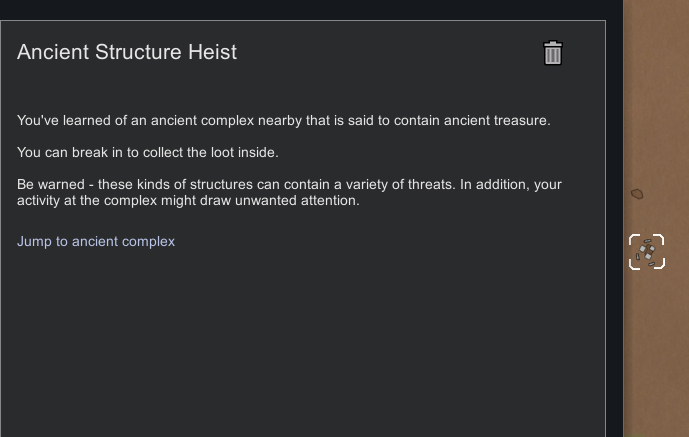The width and height of the screenshot is (689, 437).
Task: Click the line starting with Be warned
Action: (x=289, y=185)
